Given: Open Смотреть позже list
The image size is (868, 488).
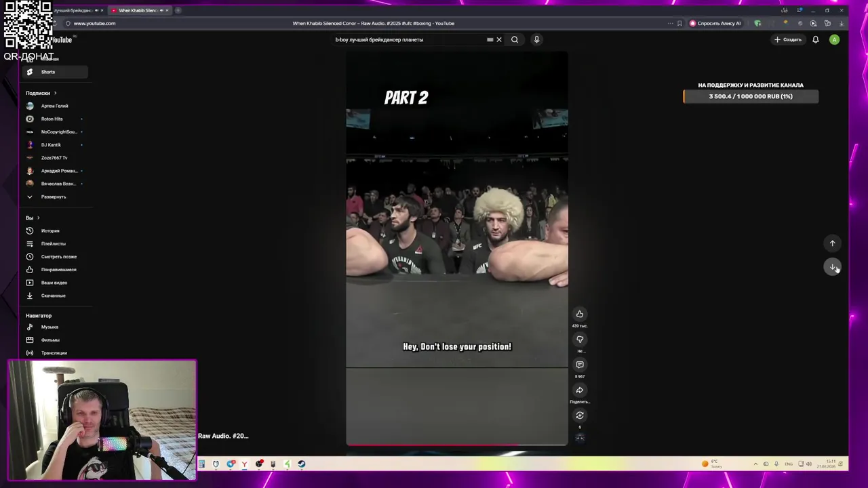Looking at the screenshot, I should pyautogui.click(x=54, y=256).
